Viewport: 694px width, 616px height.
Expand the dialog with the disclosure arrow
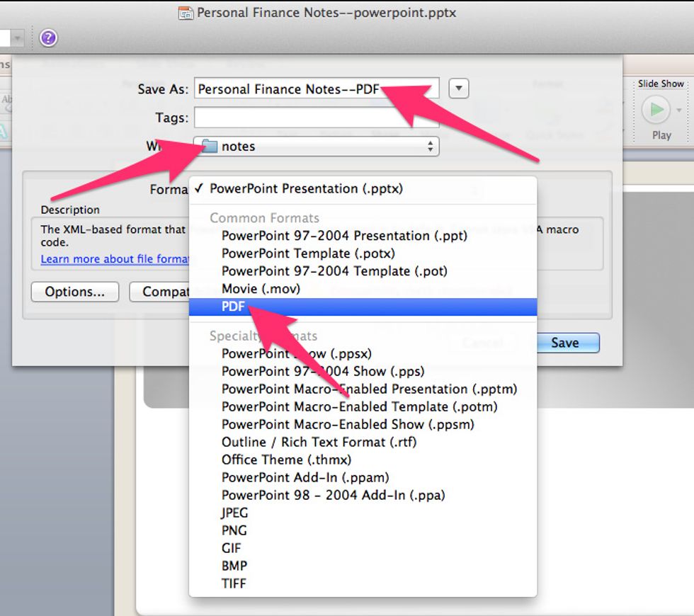pos(458,89)
